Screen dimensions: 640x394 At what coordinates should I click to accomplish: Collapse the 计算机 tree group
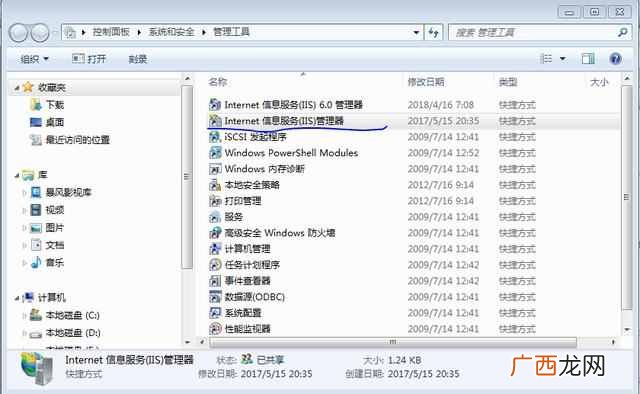17,298
